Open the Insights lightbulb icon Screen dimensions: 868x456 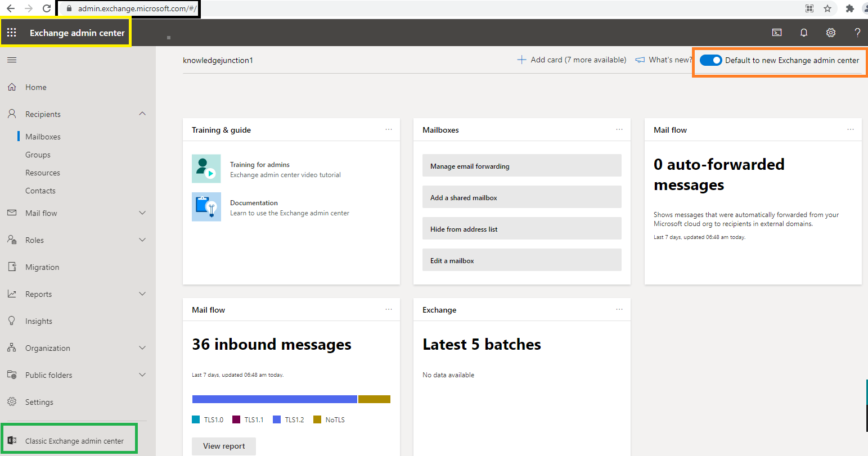pos(12,320)
